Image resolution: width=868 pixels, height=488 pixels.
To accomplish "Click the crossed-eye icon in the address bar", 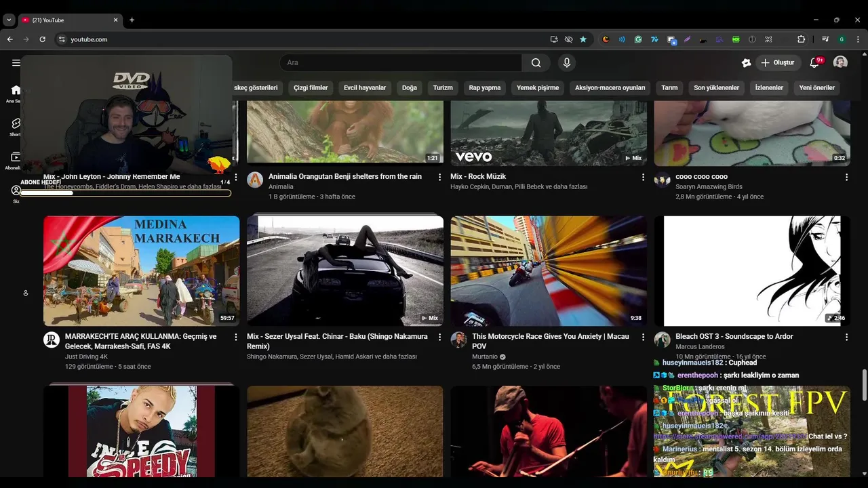I will pos(568,39).
